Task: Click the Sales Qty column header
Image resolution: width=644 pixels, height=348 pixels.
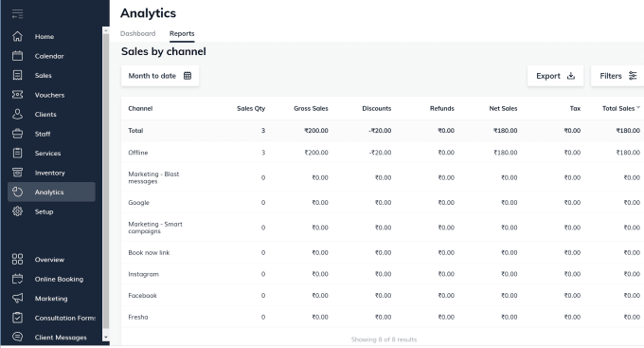Action: pos(251,109)
